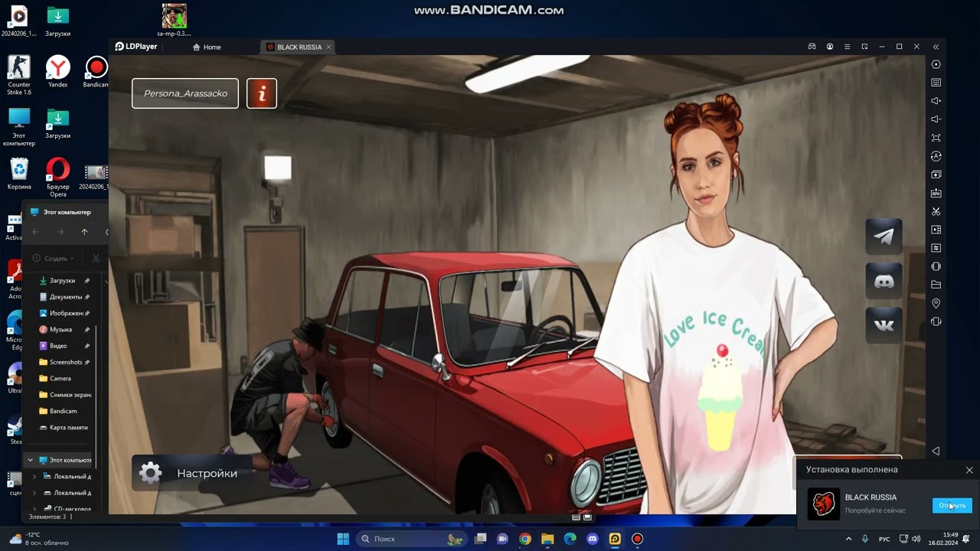Open Yandex desktop shortcut
Image resolution: width=980 pixels, height=551 pixels.
[x=57, y=73]
